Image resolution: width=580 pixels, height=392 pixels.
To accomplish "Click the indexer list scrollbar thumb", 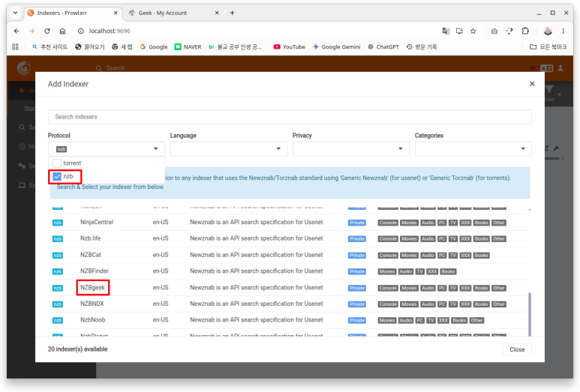I will [x=530, y=314].
